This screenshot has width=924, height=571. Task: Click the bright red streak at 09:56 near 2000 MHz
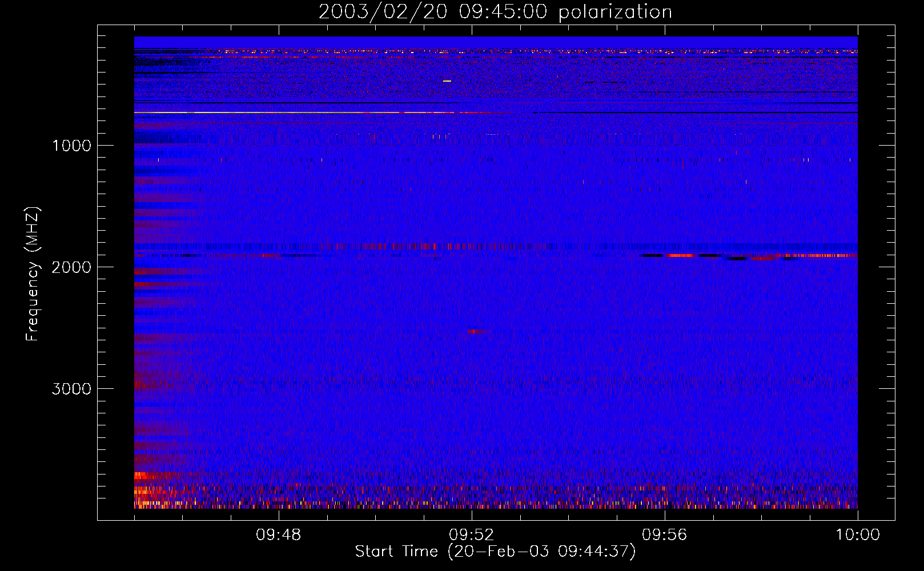(680, 255)
